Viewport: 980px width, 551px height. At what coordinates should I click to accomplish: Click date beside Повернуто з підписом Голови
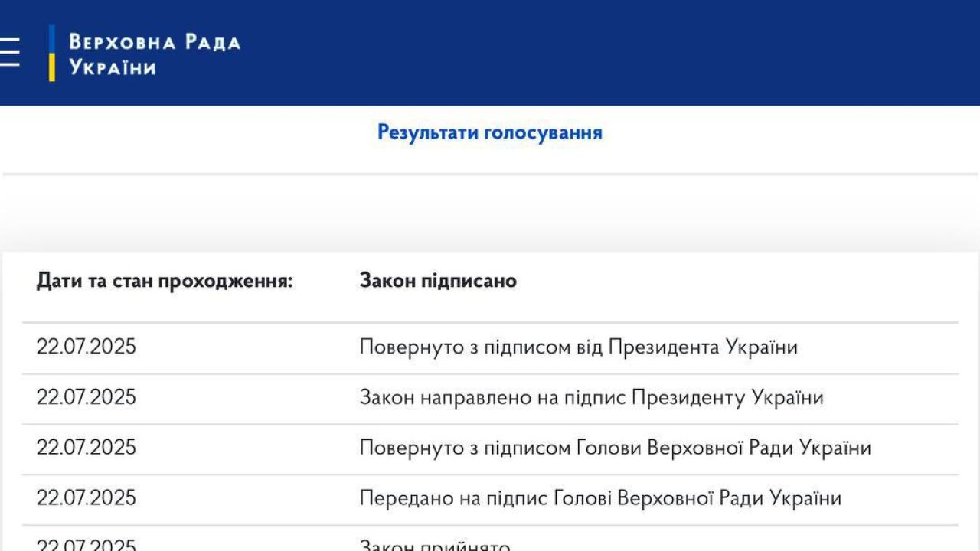tap(86, 448)
